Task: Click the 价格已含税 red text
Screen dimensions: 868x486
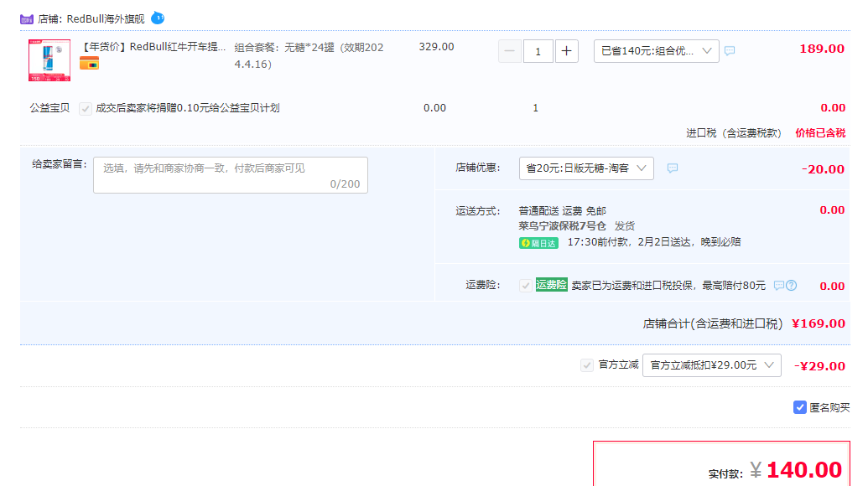Action: pyautogui.click(x=820, y=132)
